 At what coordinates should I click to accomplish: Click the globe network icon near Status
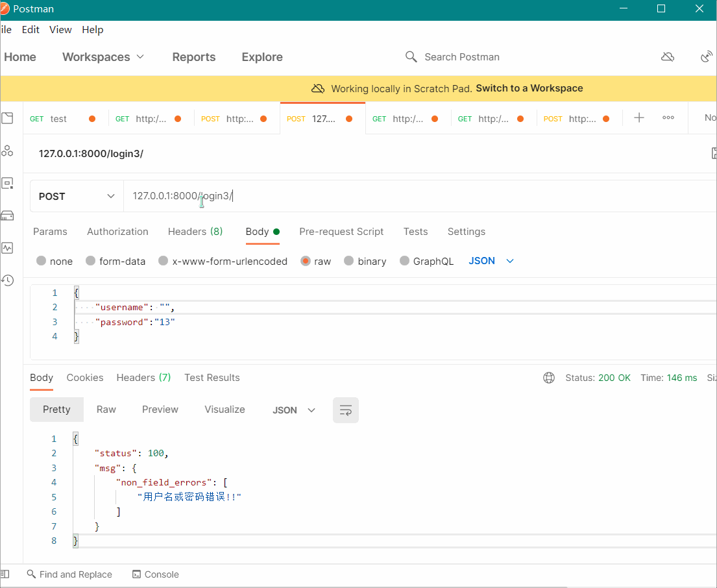coord(549,378)
